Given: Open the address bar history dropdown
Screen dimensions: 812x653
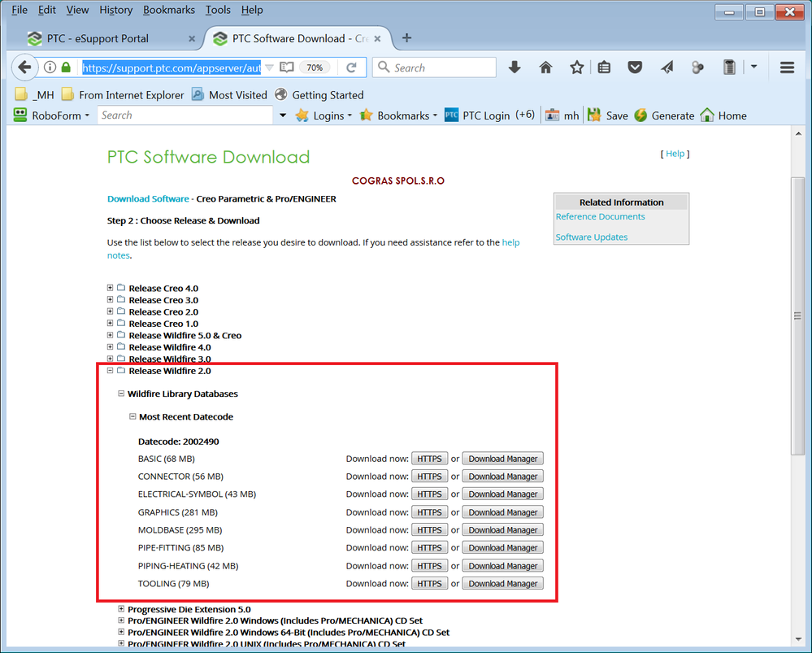Looking at the screenshot, I should (269, 67).
